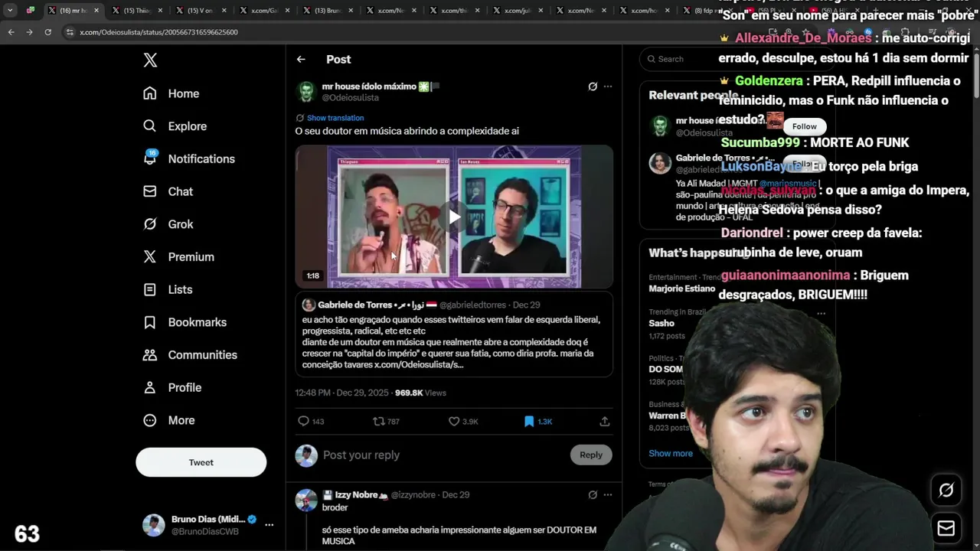
Task: Open the three-dot menu of the main post
Action: pyautogui.click(x=608, y=86)
